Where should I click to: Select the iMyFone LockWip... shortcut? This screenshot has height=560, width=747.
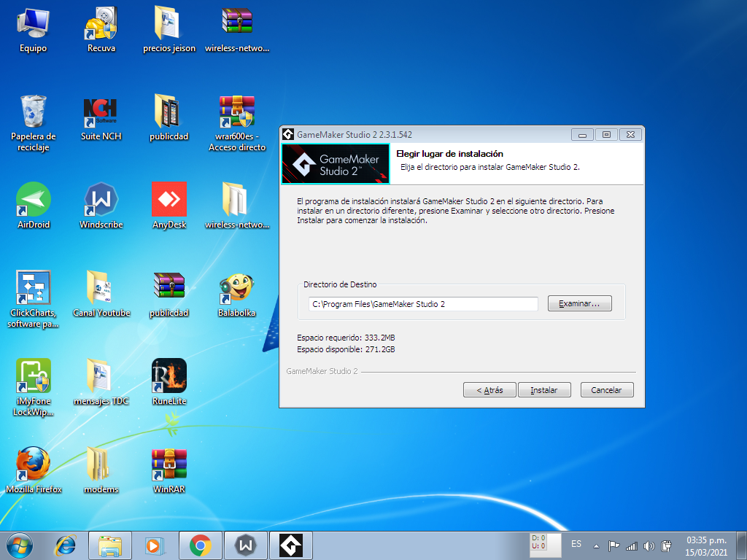[33, 387]
